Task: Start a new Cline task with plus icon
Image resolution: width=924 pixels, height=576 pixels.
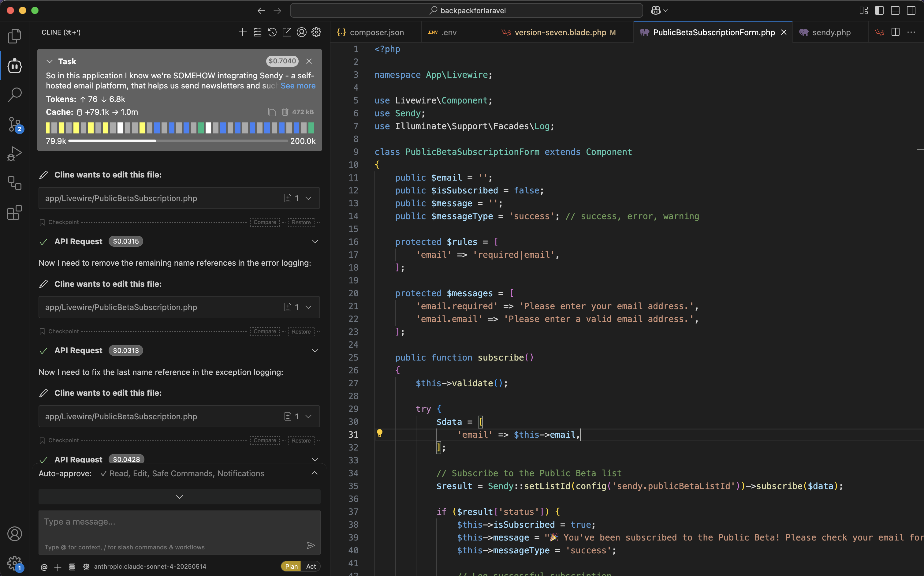Action: (x=243, y=32)
